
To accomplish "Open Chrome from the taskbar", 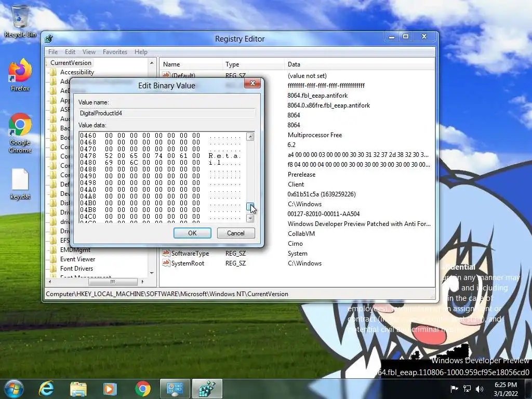I will click(x=142, y=389).
